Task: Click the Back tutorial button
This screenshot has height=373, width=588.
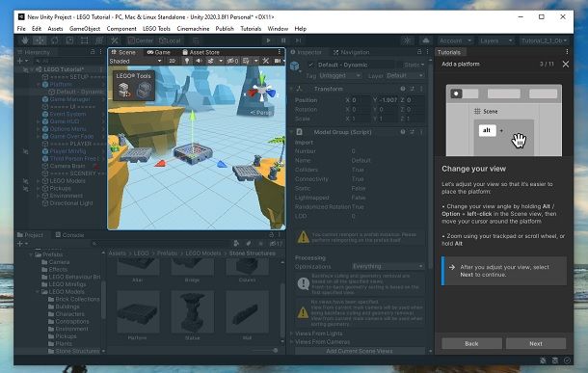Action: point(471,343)
